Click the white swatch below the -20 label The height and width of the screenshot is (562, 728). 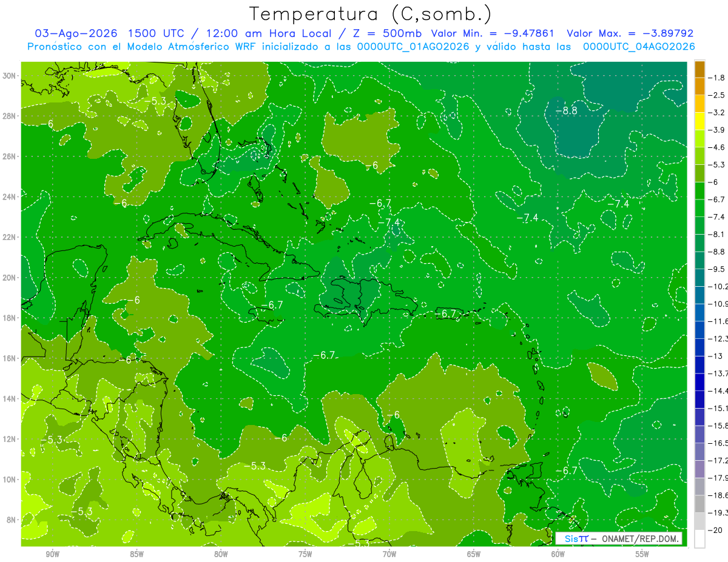point(699,538)
